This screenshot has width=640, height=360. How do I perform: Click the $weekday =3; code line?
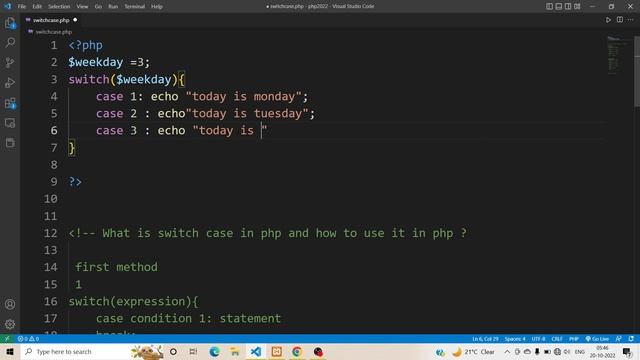coord(109,62)
